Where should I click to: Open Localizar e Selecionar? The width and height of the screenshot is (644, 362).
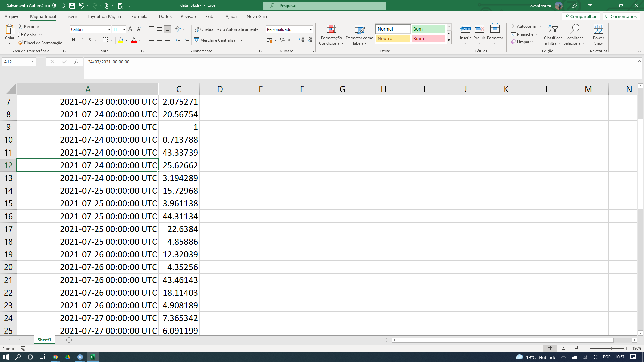coord(574,35)
